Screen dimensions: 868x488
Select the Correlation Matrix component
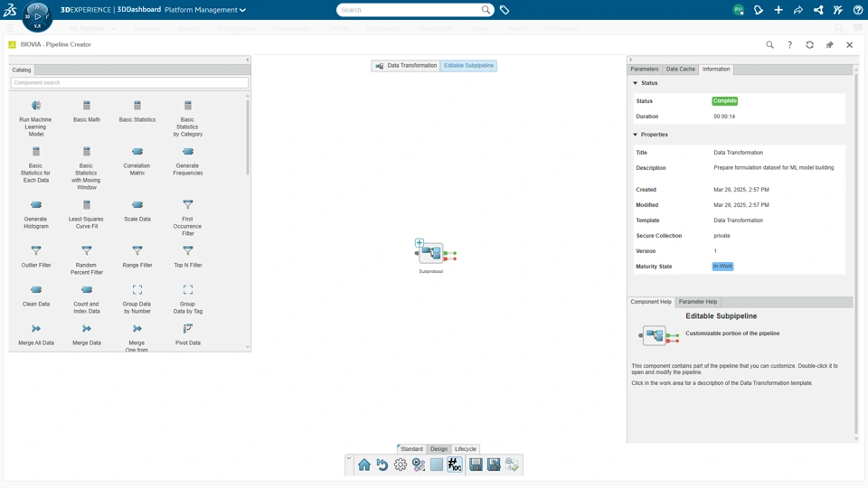coord(137,161)
